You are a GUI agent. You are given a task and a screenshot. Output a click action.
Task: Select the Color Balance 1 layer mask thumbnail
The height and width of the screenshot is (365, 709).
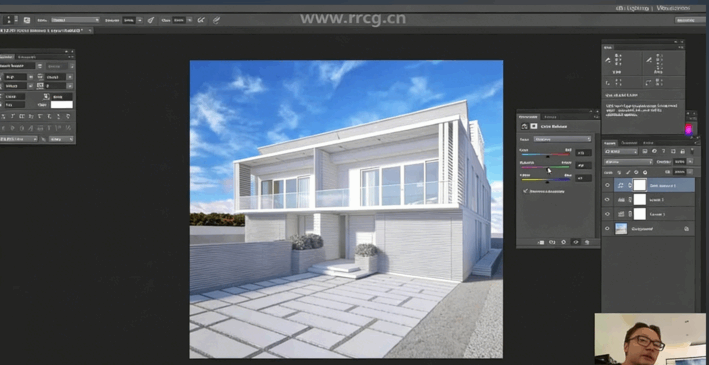(639, 185)
